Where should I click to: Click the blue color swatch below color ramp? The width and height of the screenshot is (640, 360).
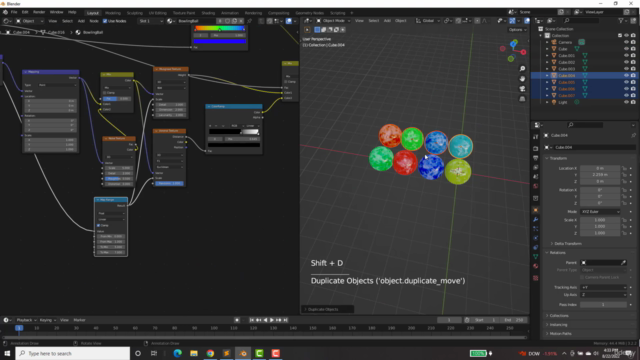[x=220, y=42]
